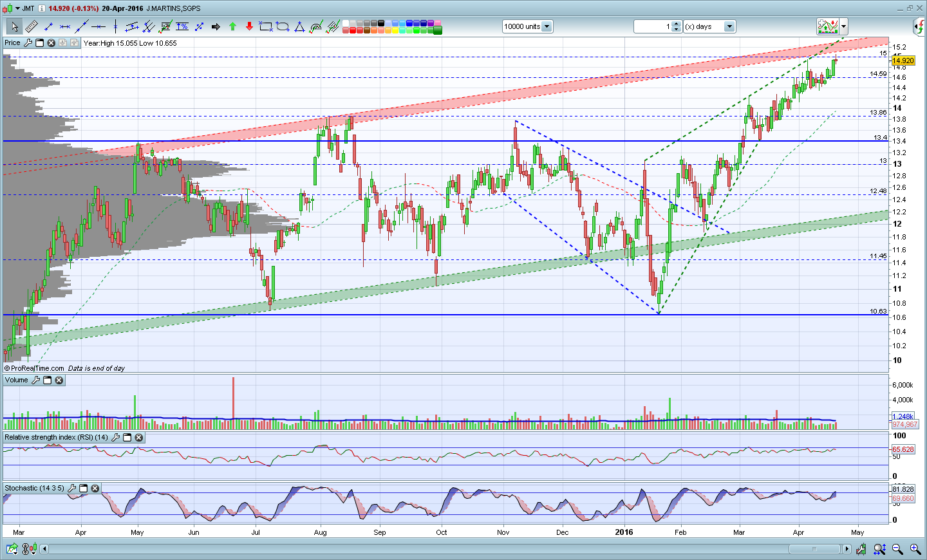Maximize the Volume panel
The height and width of the screenshot is (560, 927).
coord(48,380)
